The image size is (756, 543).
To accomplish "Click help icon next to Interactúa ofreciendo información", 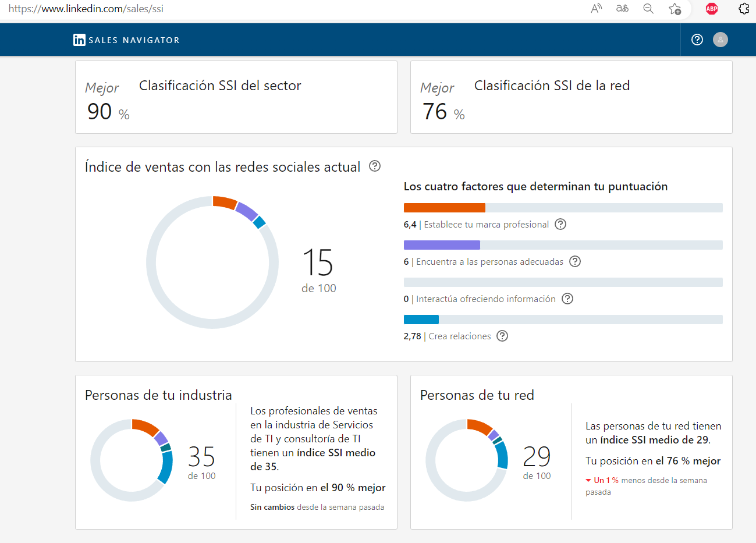I will [567, 299].
